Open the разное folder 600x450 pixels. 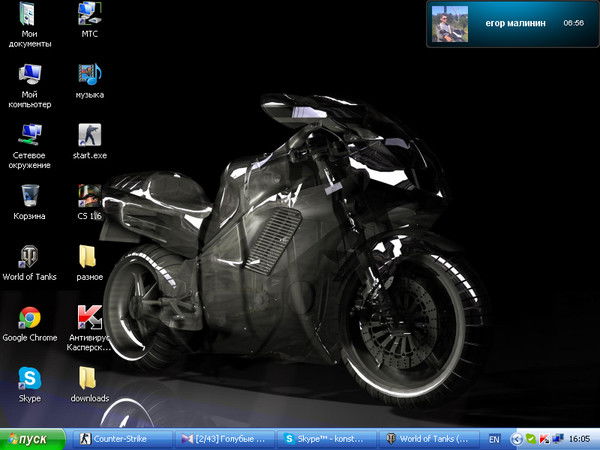[90, 254]
